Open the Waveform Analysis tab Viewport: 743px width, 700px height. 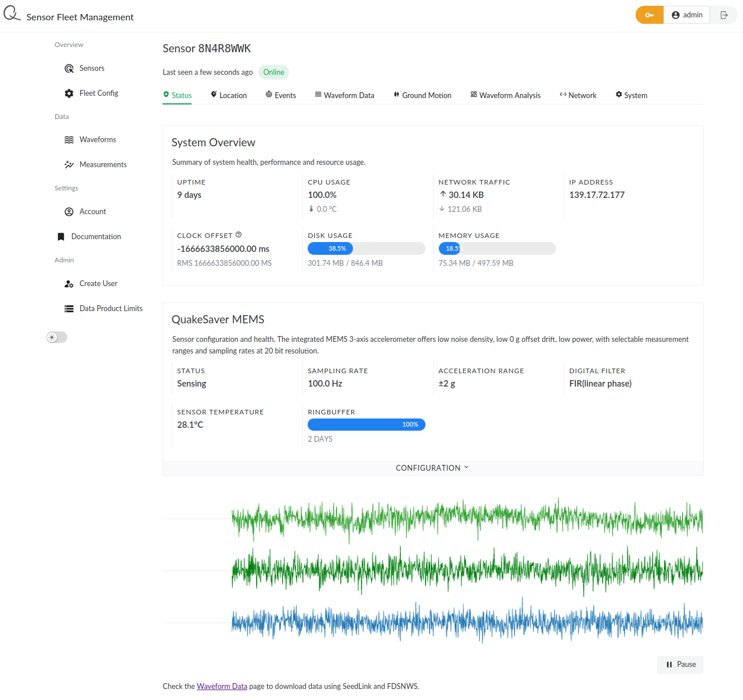(x=505, y=95)
